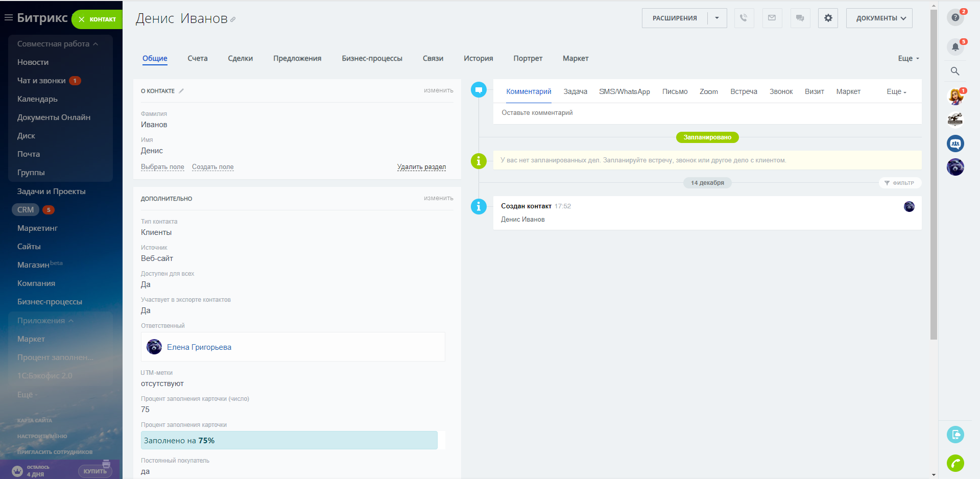Image resolution: width=980 pixels, height=479 pixels.
Task: Click the card fill progress bar 75%
Action: (289, 440)
